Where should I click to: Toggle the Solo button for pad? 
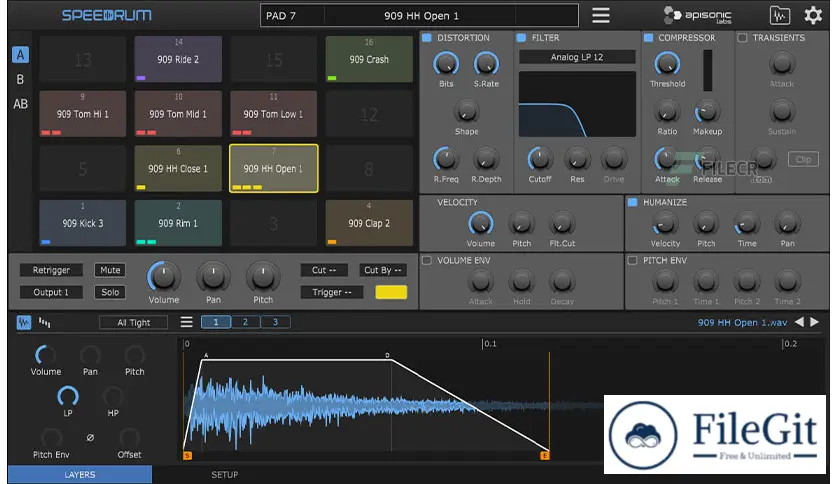pyautogui.click(x=110, y=292)
